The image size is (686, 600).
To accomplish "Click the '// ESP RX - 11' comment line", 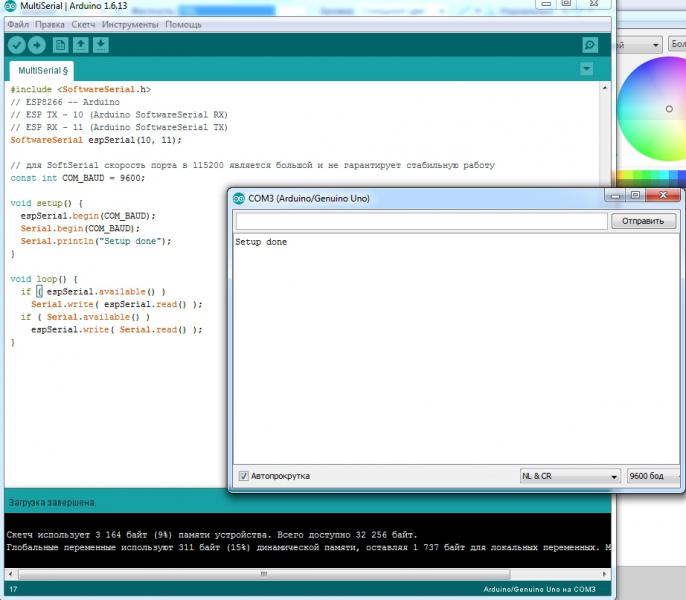I will point(119,127).
